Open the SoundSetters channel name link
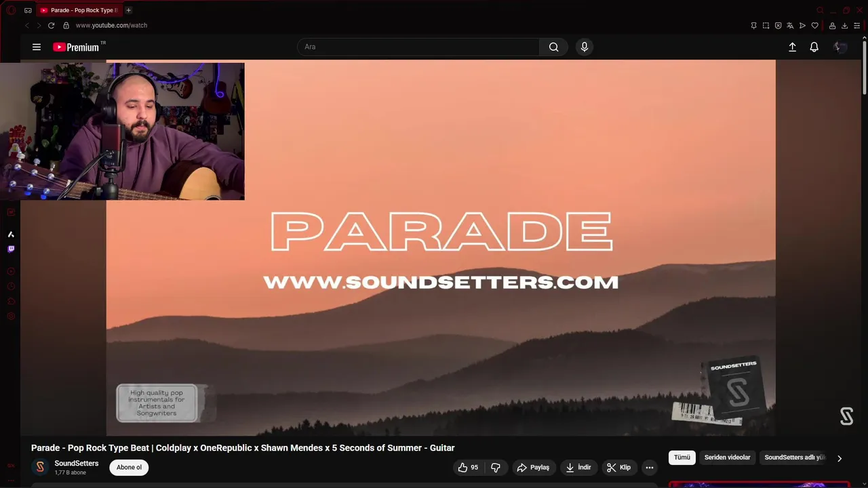 click(77, 464)
